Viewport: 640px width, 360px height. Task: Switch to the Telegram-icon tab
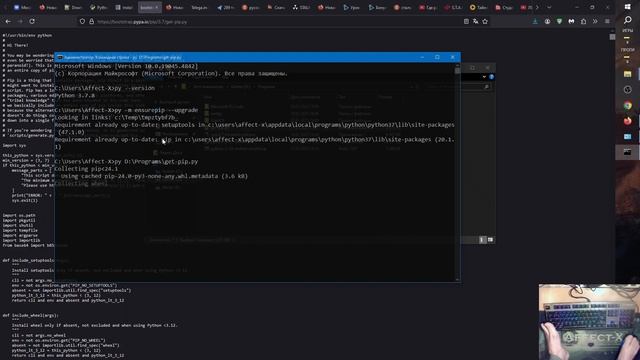[226, 7]
